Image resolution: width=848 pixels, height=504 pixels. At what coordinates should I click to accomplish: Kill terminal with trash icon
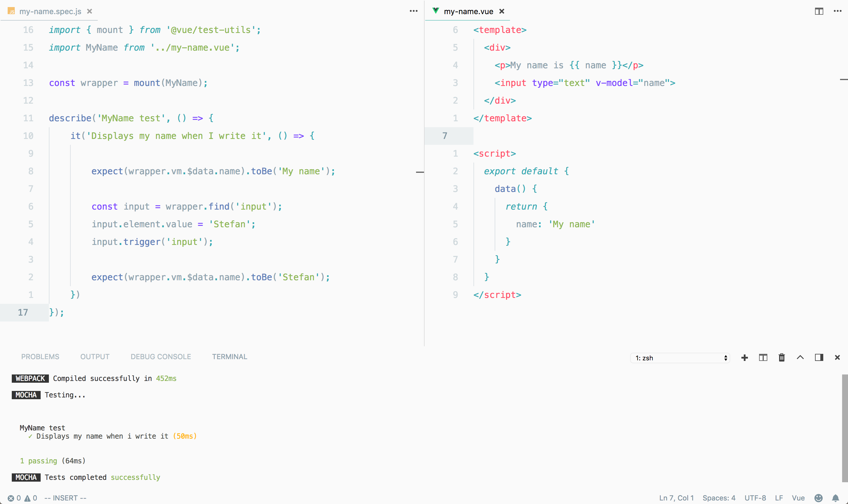(x=781, y=358)
